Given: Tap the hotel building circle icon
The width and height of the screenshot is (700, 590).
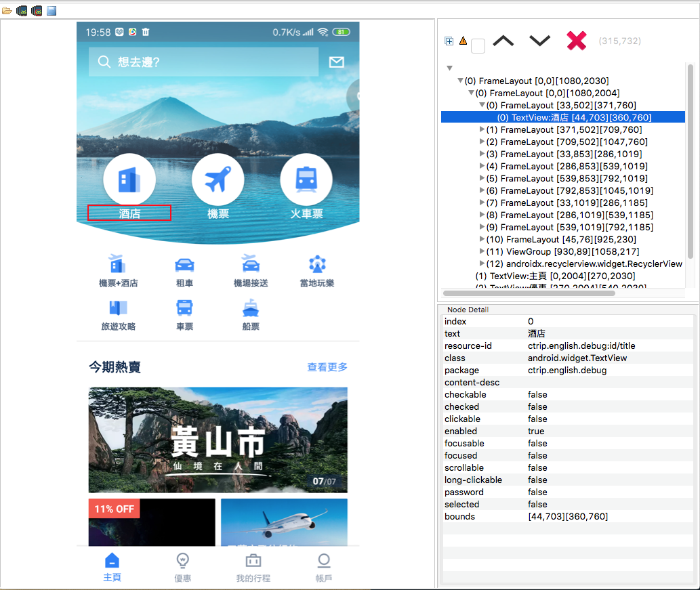Looking at the screenshot, I should pyautogui.click(x=129, y=180).
